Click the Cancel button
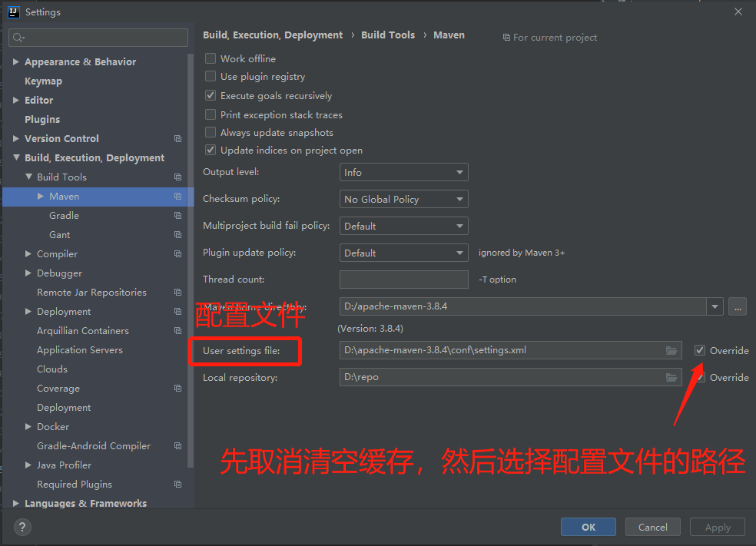This screenshot has height=546, width=756. (653, 527)
